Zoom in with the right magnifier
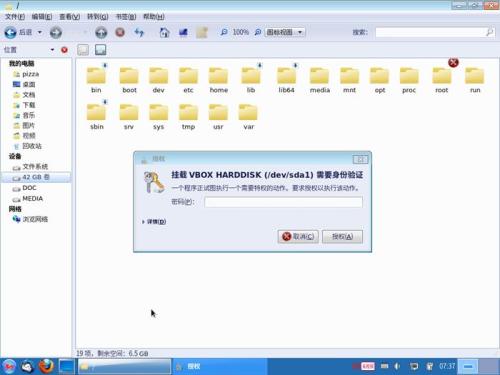 click(x=258, y=32)
